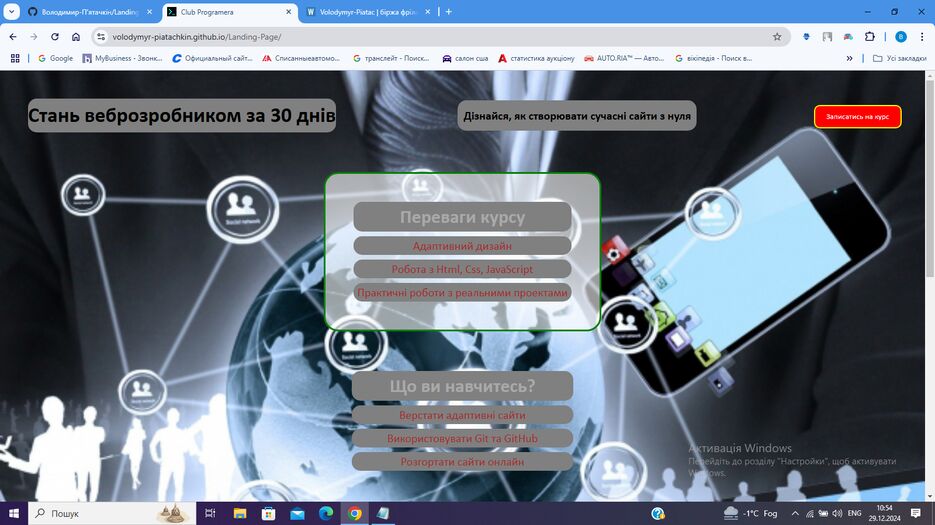Open the AUTO.RIA bookmark
This screenshot has height=525, width=935.
click(624, 58)
